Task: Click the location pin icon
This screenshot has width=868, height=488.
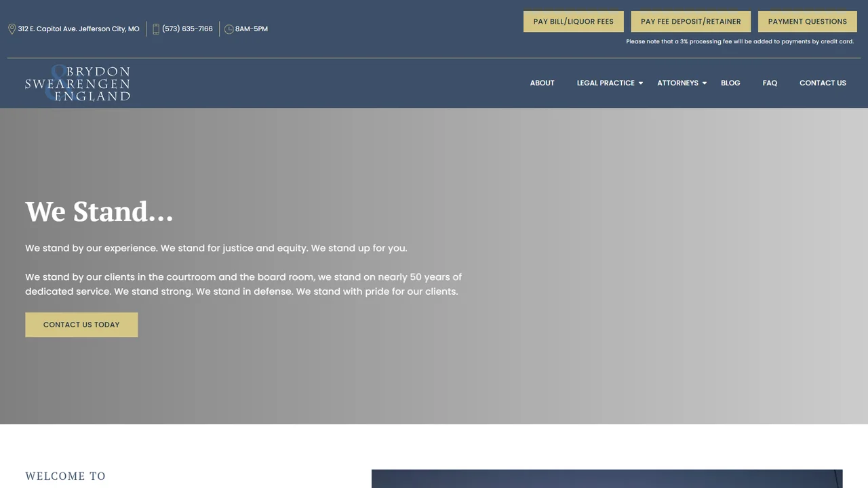Action: coord(12,29)
